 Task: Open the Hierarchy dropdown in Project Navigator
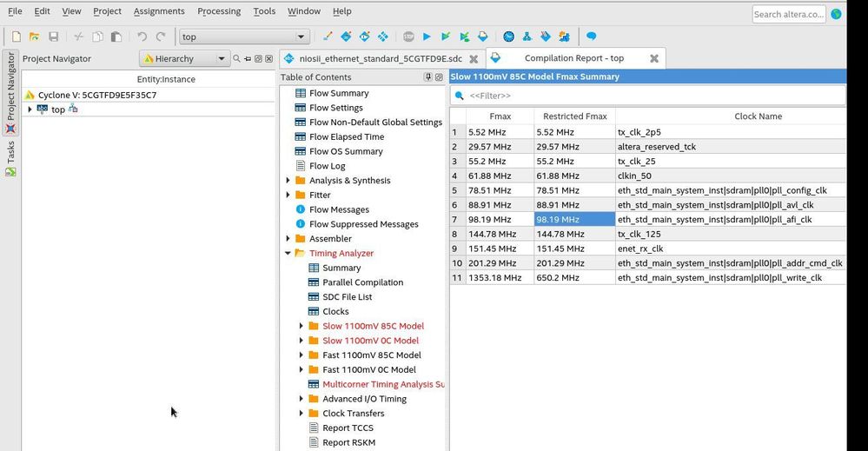tap(184, 59)
